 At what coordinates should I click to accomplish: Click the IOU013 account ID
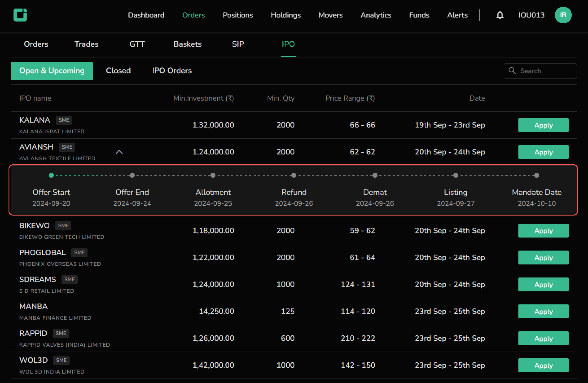(x=531, y=15)
